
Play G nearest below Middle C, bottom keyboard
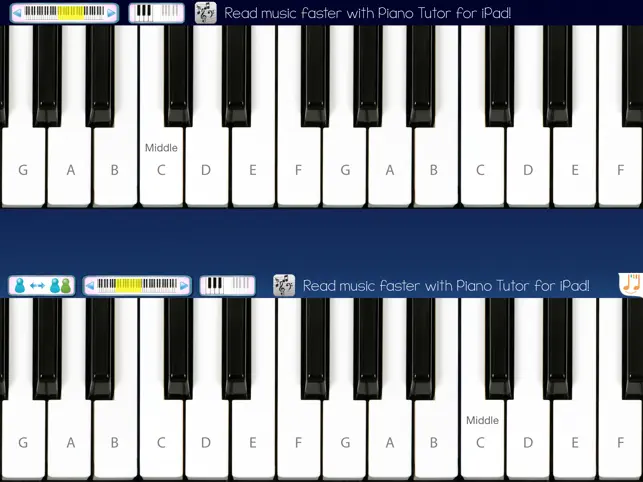point(344,442)
